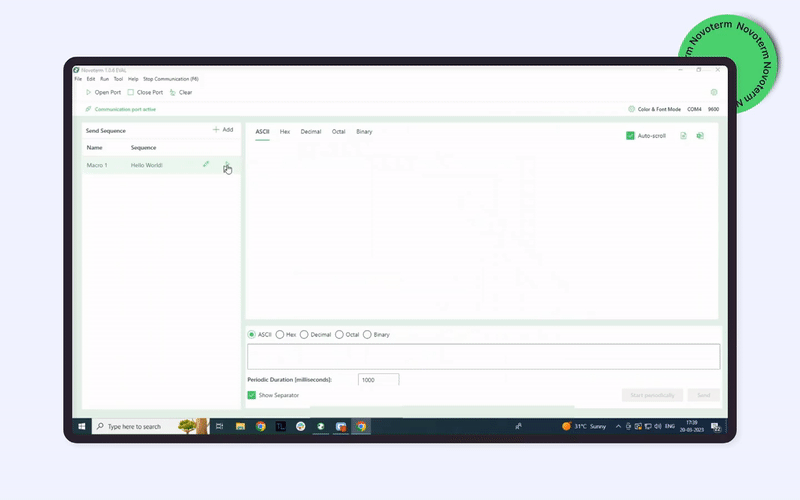
Task: Open Color & Font Mode settings
Action: pos(654,109)
